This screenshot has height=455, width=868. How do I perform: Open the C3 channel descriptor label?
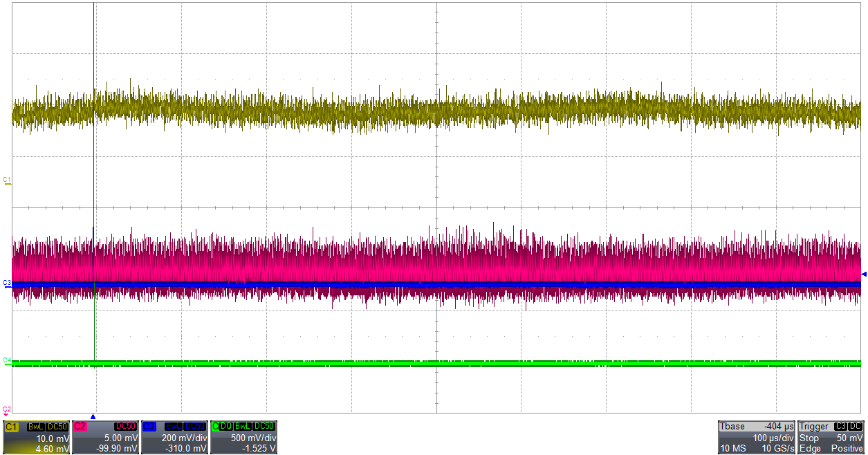coord(149,427)
